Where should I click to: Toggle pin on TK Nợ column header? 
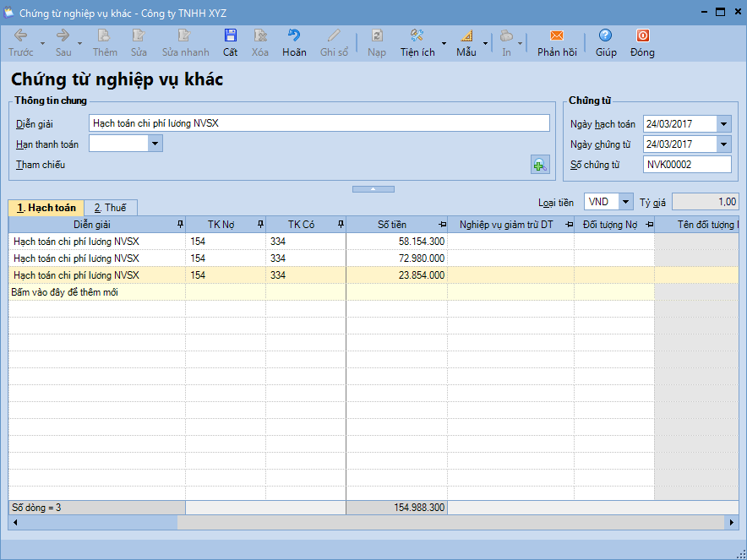(260, 225)
